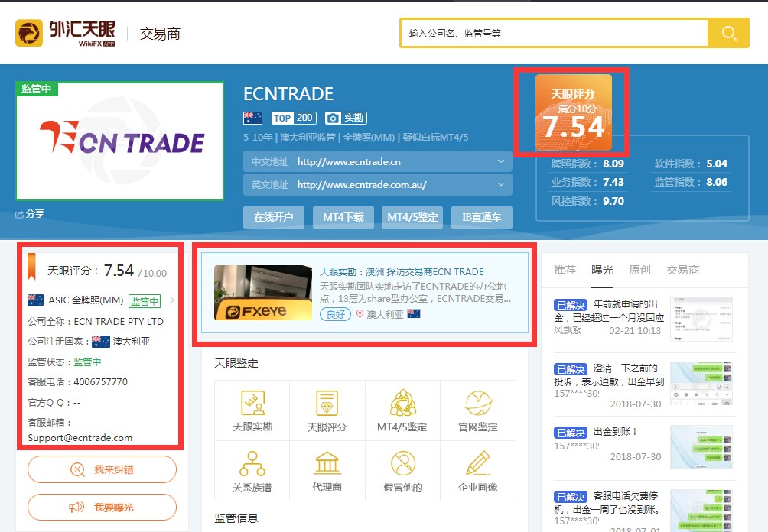
Task: Expand the 中文地址 URL dropdown
Action: pyautogui.click(x=500, y=161)
